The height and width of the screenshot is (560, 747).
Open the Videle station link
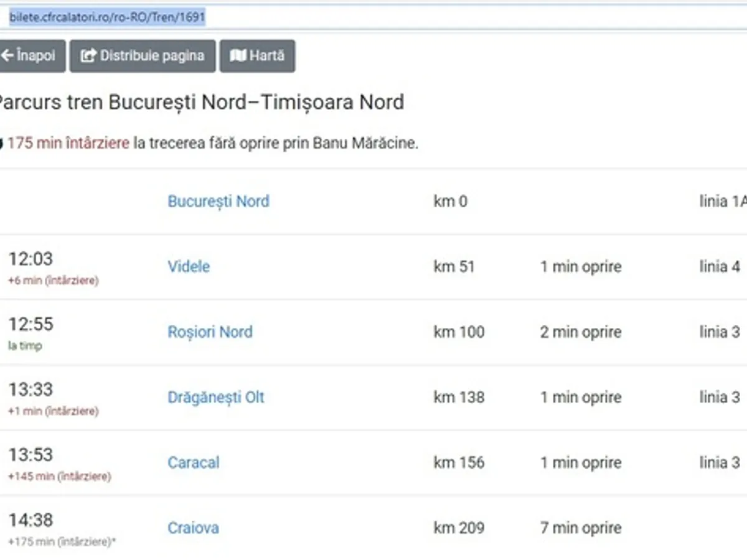point(189,267)
